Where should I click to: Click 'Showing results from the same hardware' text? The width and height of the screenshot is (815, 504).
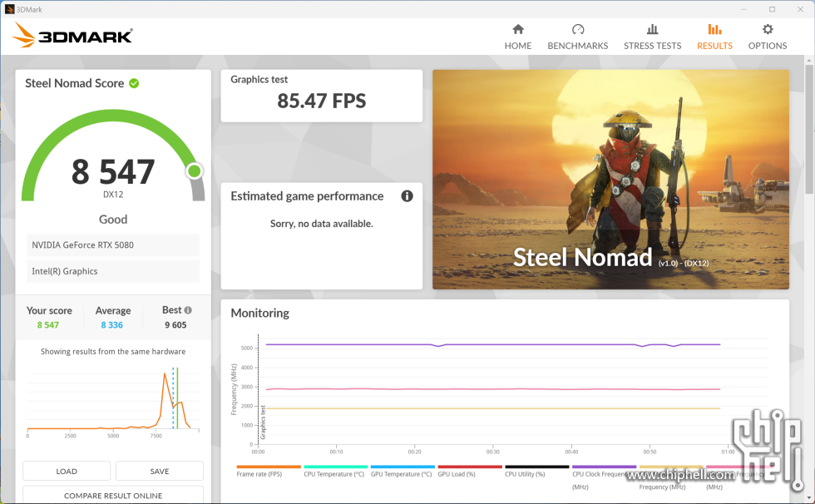[x=113, y=351]
